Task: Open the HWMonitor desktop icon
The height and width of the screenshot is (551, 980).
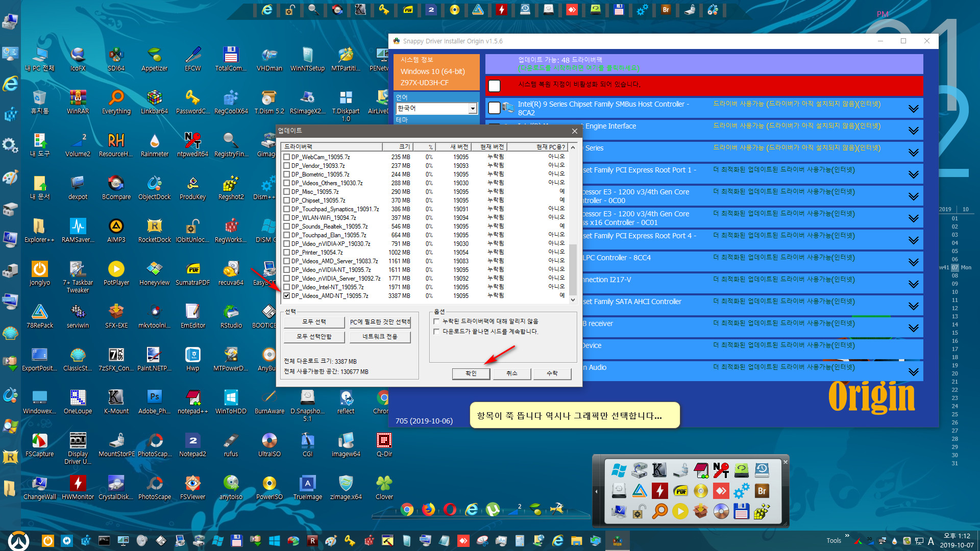Action: pos(78,488)
